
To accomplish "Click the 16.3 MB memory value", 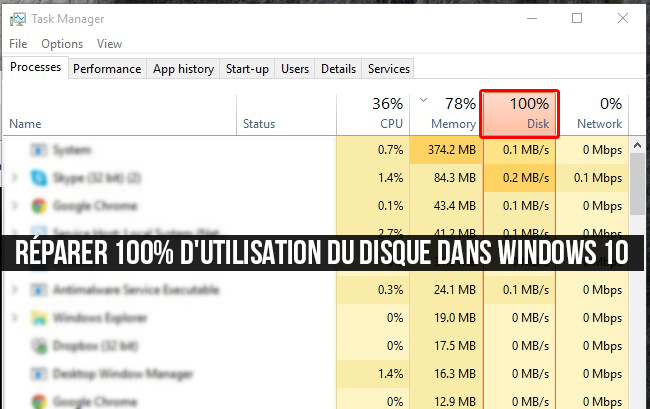I will (x=455, y=374).
